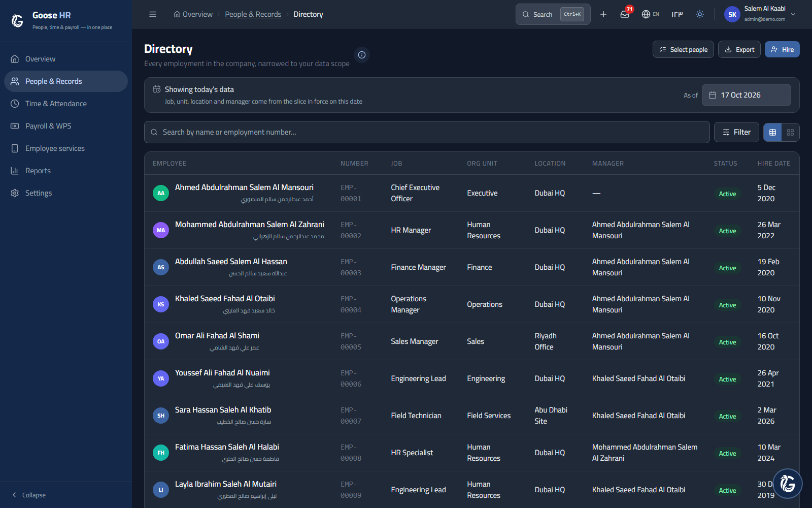Screen dimensions: 812x508
Task: Select the table view toggle
Action: 772,132
